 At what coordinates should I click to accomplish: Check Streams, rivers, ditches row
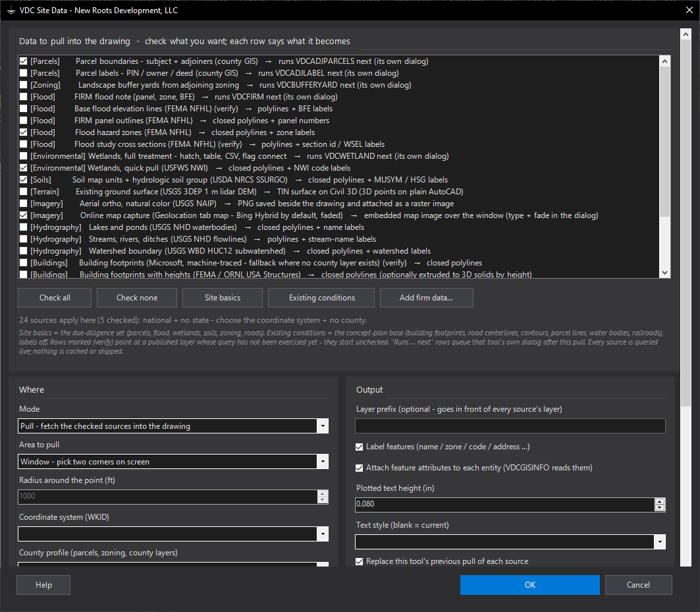pyautogui.click(x=23, y=239)
